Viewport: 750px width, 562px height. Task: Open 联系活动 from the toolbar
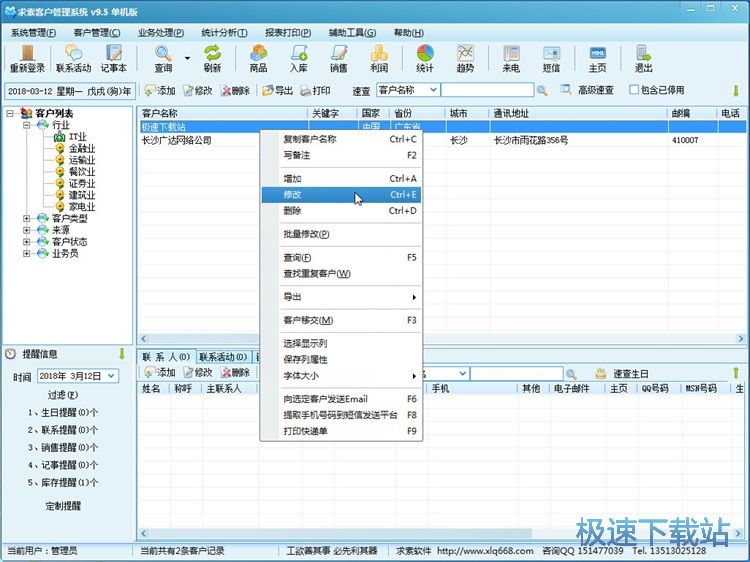(73, 58)
